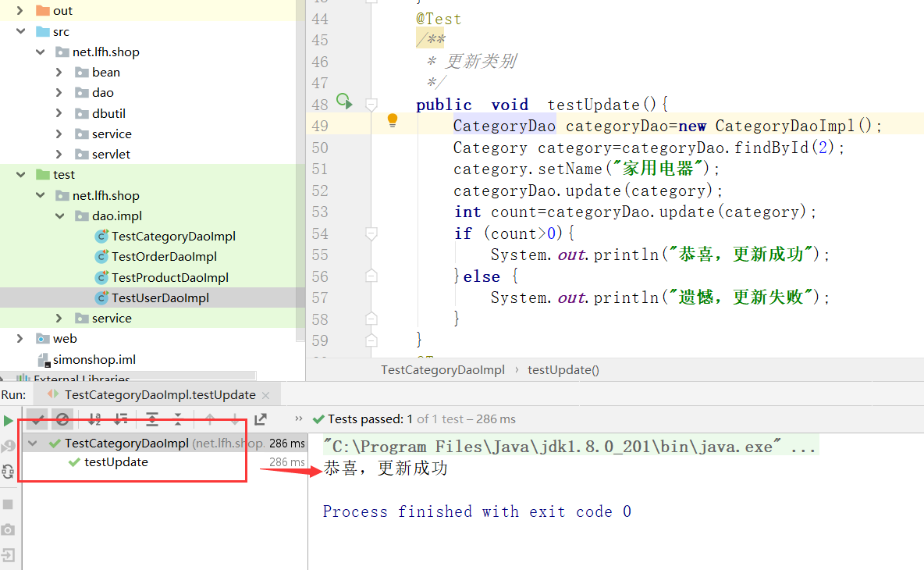Select simonshop.iml file
Viewport: 924px width, 570px height.
(x=94, y=359)
